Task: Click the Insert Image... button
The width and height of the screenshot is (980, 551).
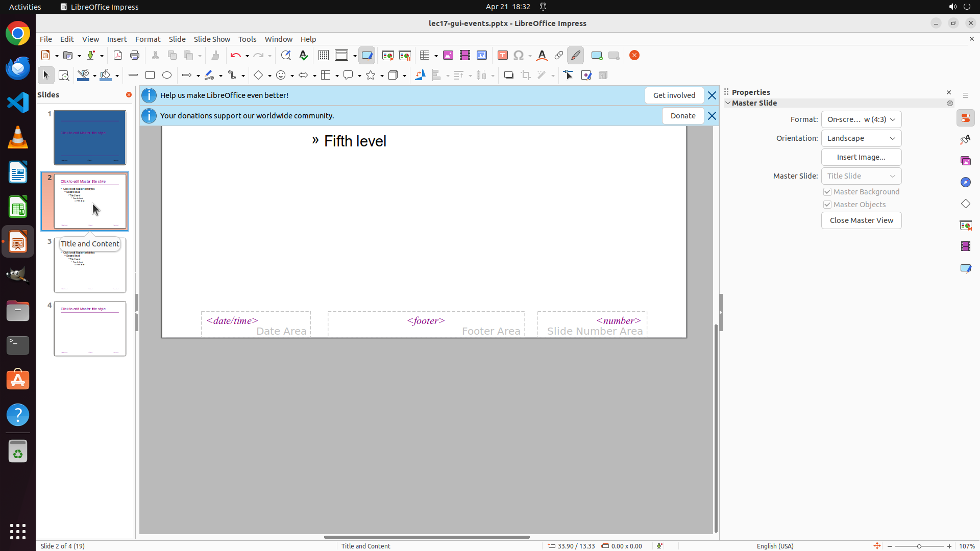Action: (861, 157)
